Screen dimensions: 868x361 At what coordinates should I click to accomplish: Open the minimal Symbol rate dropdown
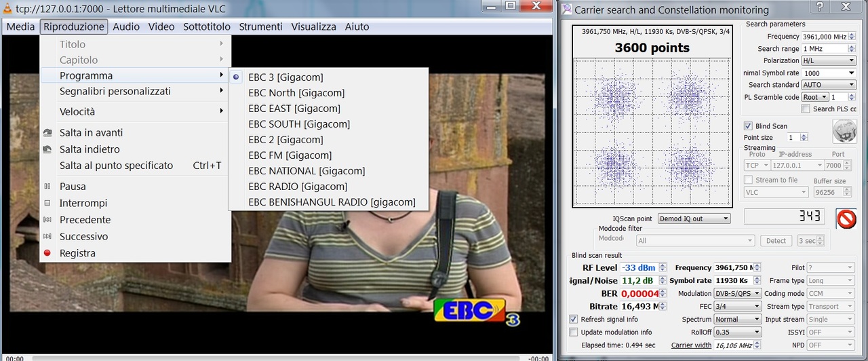(828, 73)
